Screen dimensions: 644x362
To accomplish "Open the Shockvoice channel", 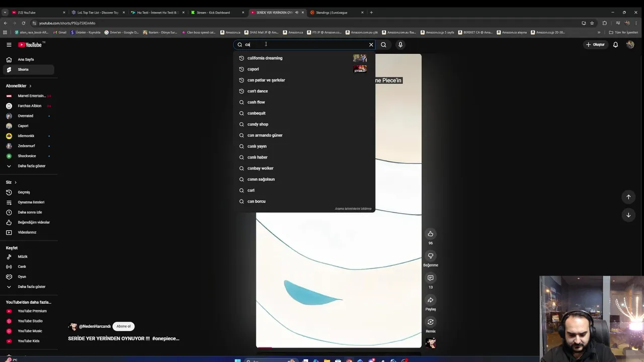I will click(29, 156).
